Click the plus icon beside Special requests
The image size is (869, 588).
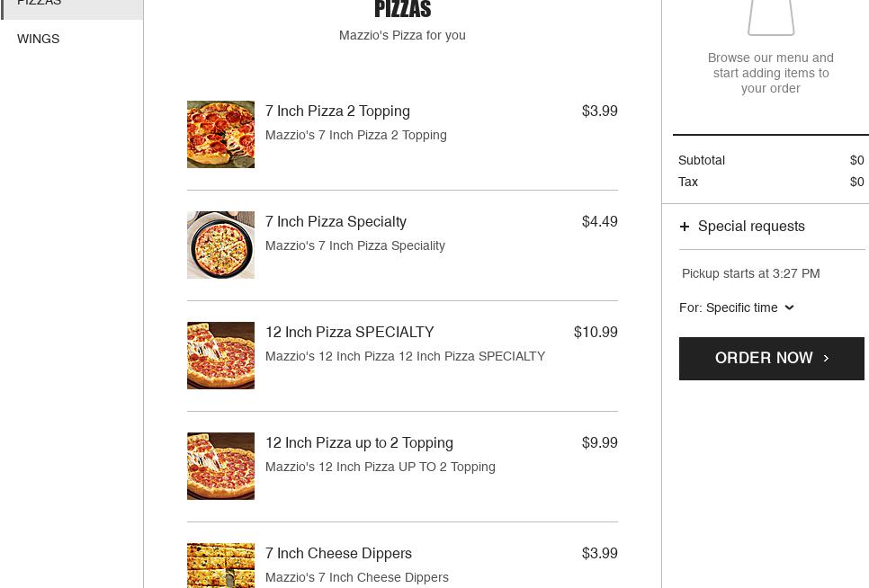click(685, 227)
